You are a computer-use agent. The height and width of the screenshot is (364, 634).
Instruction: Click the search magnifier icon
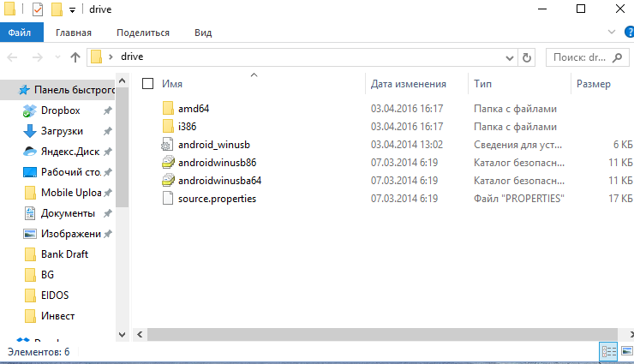coord(617,57)
